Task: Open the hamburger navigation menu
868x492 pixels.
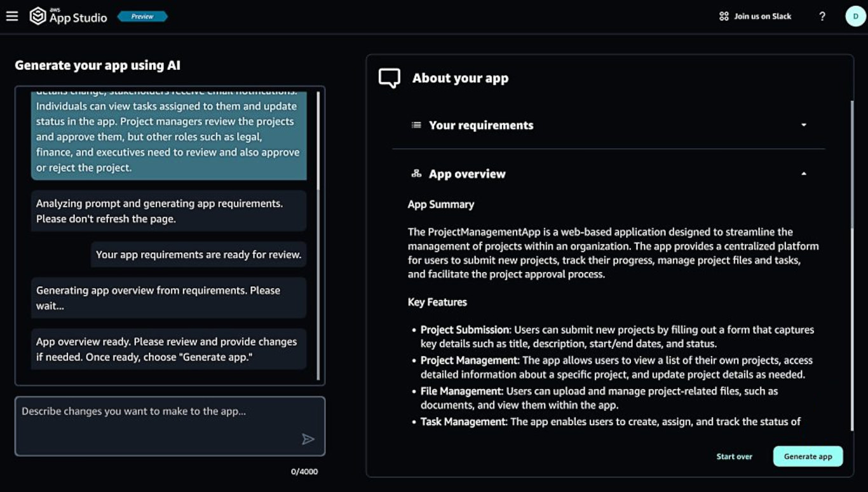Action: pyautogui.click(x=12, y=16)
